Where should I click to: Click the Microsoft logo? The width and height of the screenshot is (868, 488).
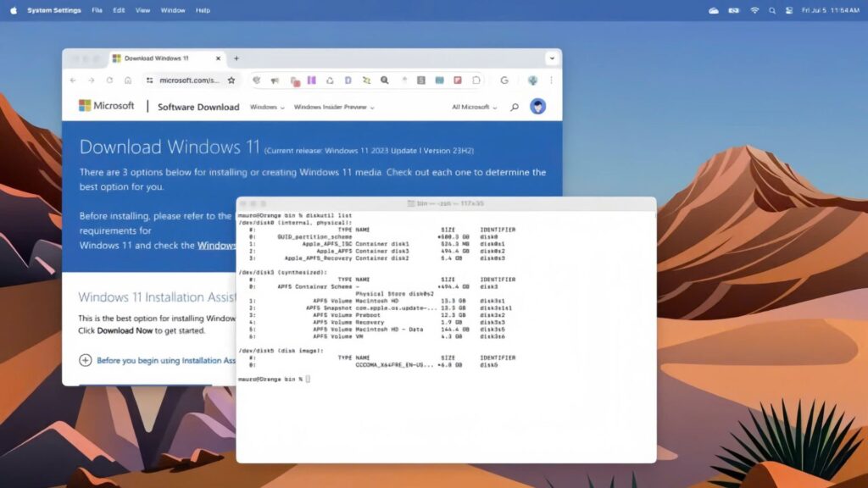pyautogui.click(x=107, y=106)
